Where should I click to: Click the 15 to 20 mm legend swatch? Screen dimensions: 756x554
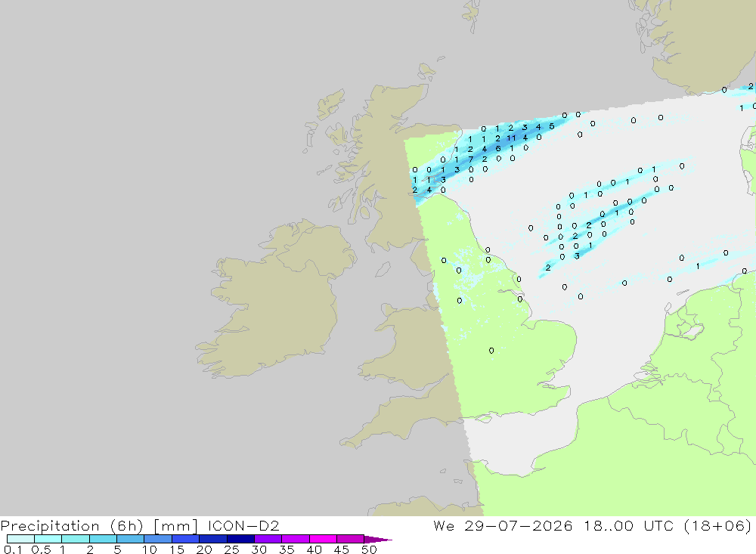tap(186, 539)
